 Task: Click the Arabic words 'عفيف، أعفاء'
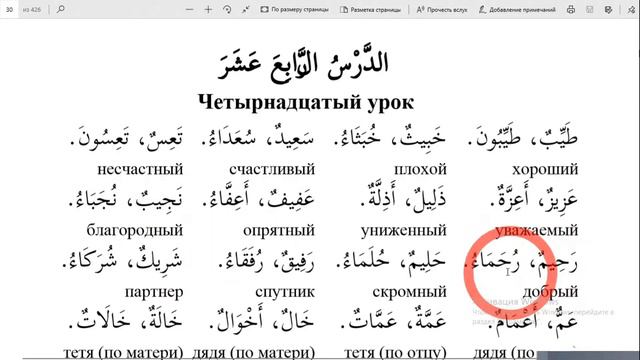point(258,198)
